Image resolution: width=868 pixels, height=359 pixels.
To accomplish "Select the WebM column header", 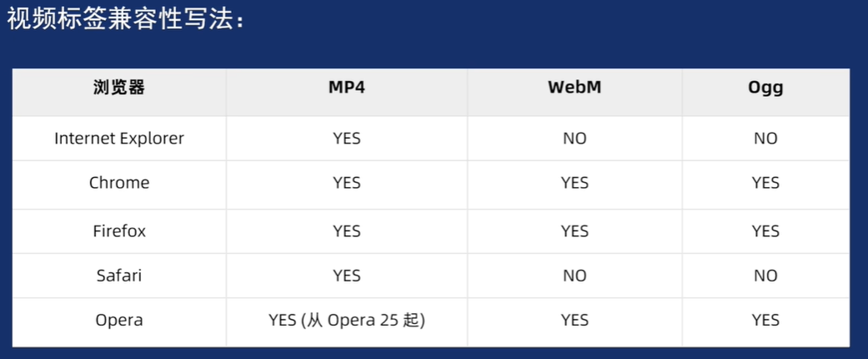I will tap(574, 88).
